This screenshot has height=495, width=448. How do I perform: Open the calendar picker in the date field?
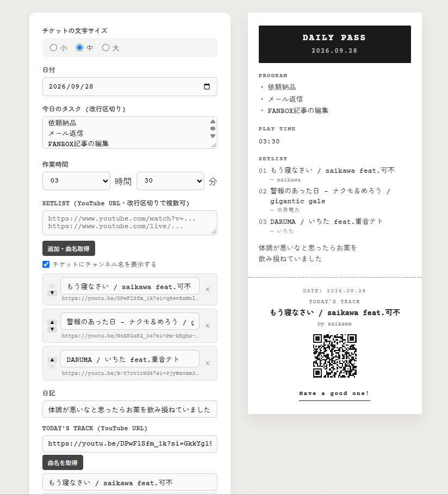tap(207, 86)
